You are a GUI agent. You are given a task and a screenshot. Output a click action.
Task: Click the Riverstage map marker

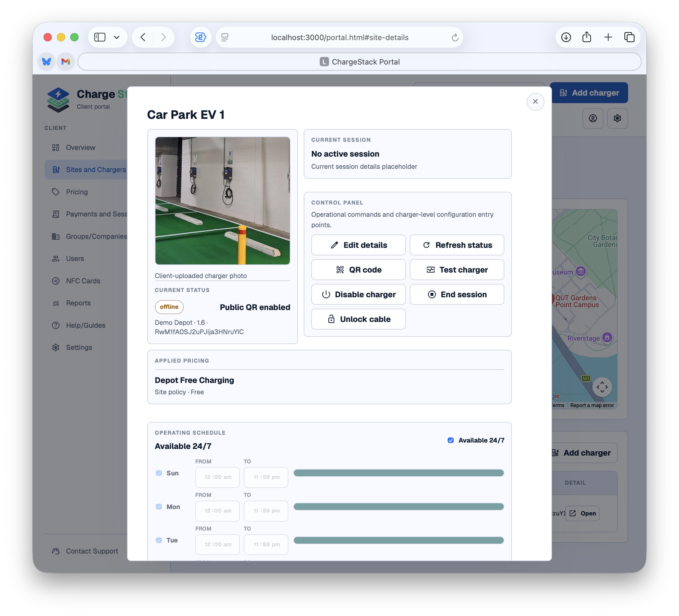pyautogui.click(x=607, y=337)
